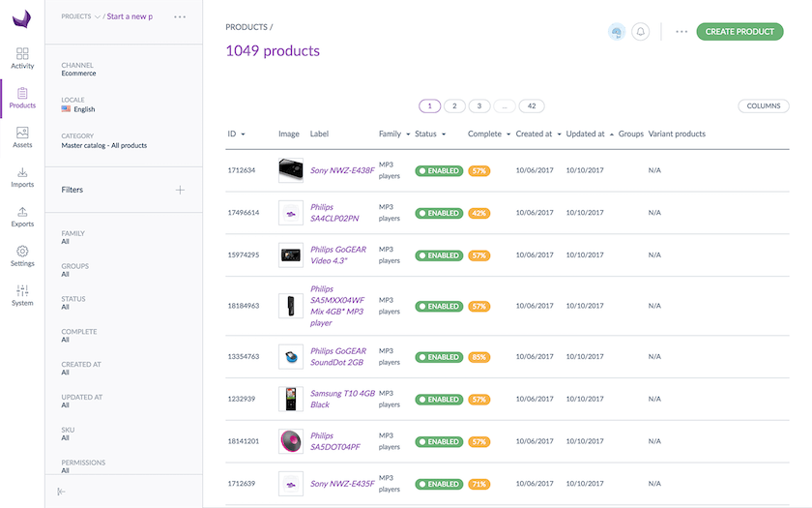This screenshot has height=508, width=812.
Task: Go to page 3 of products
Action: click(x=479, y=106)
